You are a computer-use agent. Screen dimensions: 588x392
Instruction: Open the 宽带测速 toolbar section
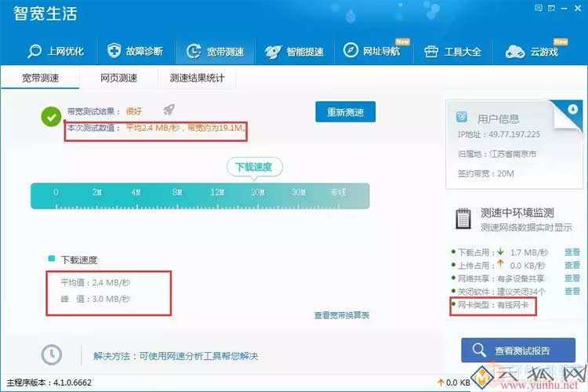[x=216, y=52]
